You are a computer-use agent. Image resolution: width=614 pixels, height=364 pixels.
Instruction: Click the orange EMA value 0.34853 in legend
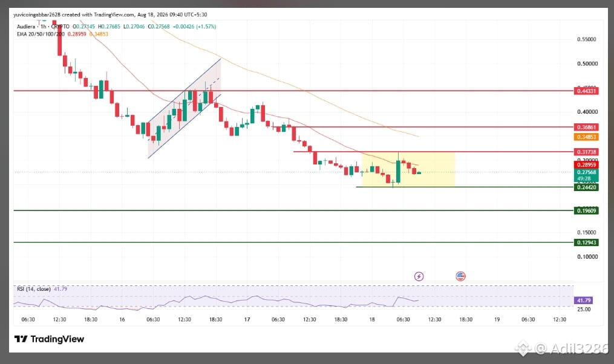[x=99, y=34]
